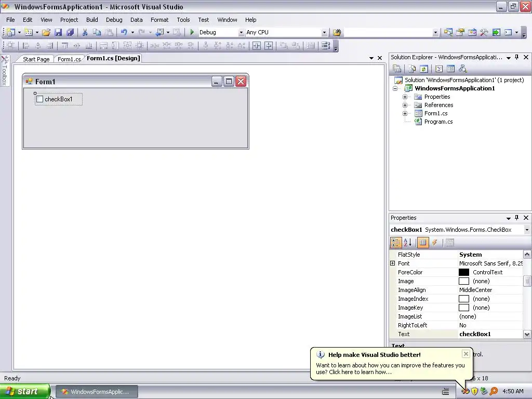Expand the References node
The image size is (532, 399).
point(405,105)
